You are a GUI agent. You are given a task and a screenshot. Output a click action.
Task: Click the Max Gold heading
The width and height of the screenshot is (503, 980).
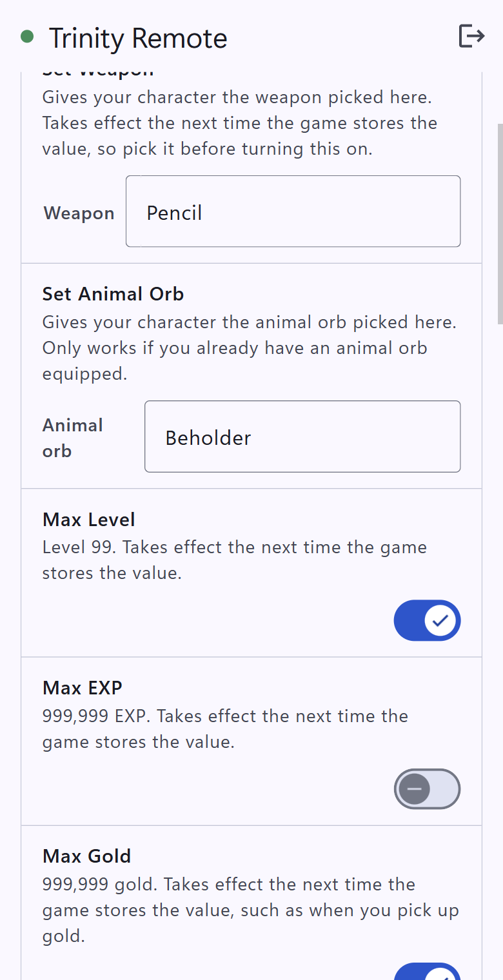point(86,856)
